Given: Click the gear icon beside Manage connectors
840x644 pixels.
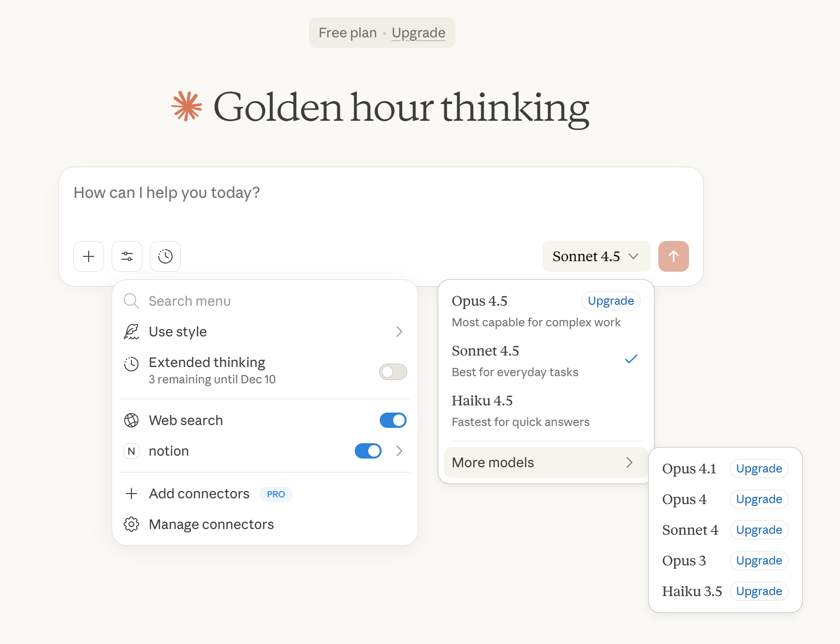Looking at the screenshot, I should pyautogui.click(x=131, y=524).
